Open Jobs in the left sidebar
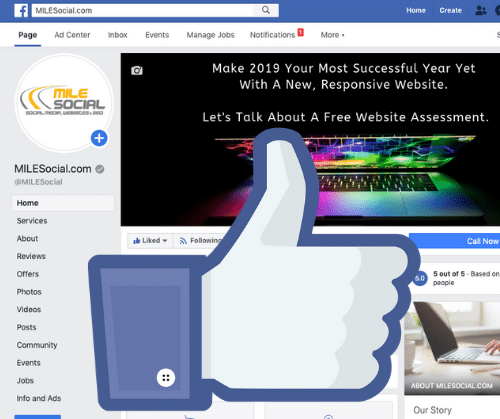 tap(25, 381)
